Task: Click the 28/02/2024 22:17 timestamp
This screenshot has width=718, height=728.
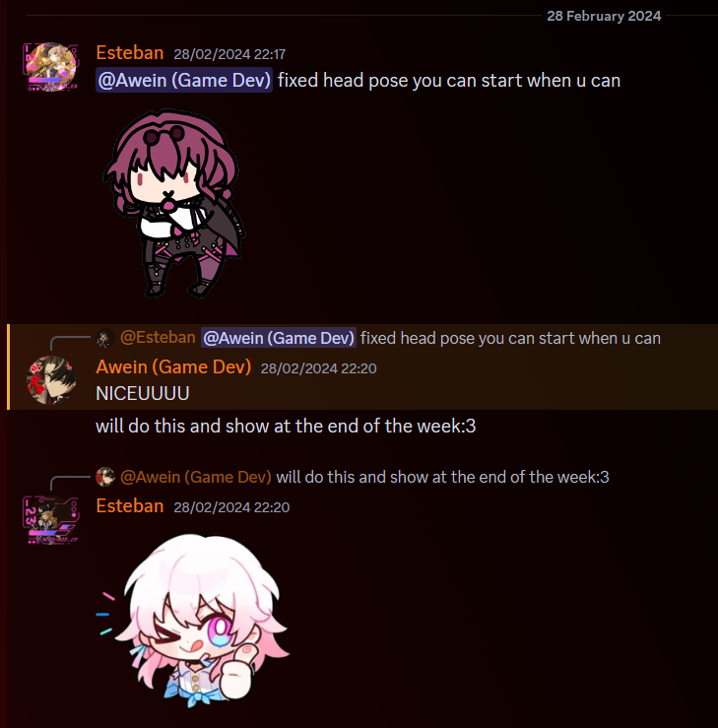Action: tap(229, 54)
